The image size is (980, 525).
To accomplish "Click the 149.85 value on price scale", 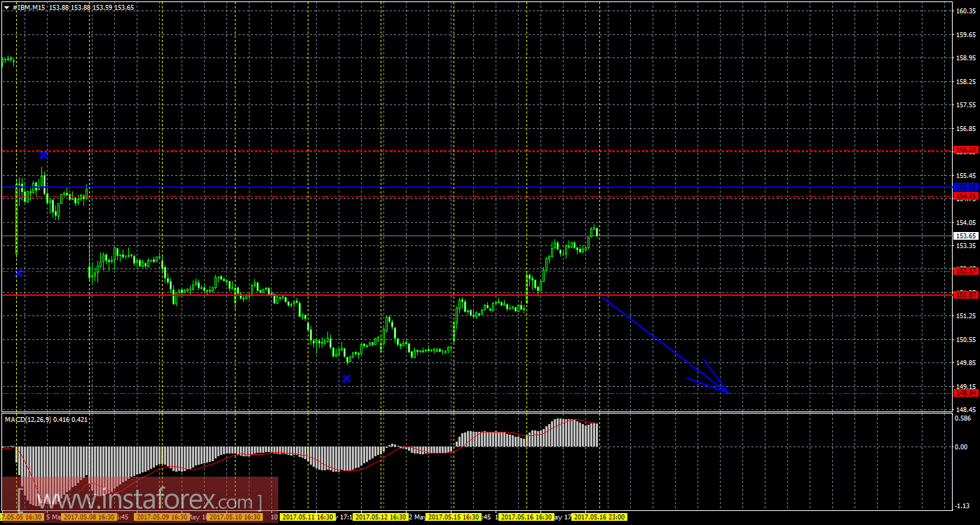I will coord(967,363).
